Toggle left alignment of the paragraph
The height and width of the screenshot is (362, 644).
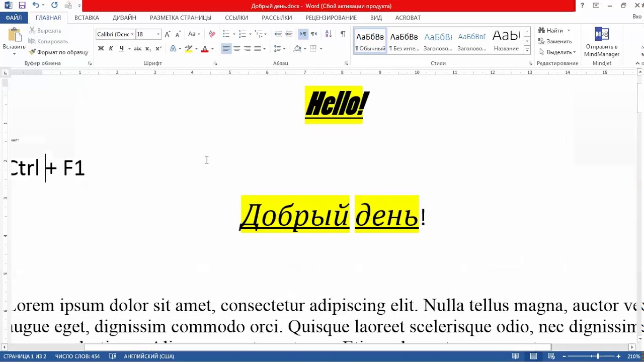click(x=226, y=49)
